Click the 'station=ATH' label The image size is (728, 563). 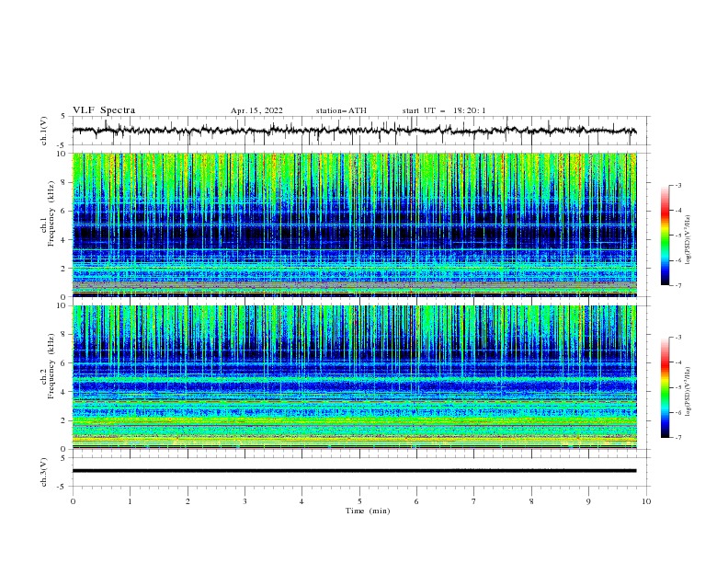(x=341, y=110)
